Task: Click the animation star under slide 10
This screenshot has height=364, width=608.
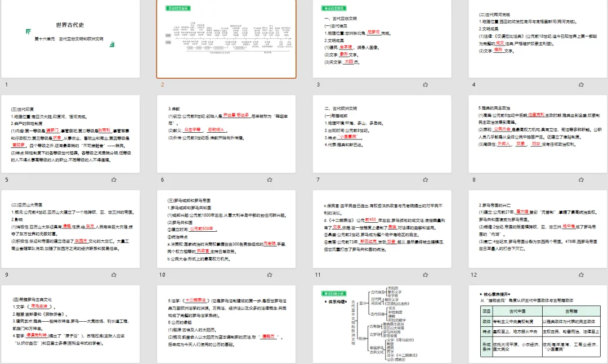Action: 270,275
